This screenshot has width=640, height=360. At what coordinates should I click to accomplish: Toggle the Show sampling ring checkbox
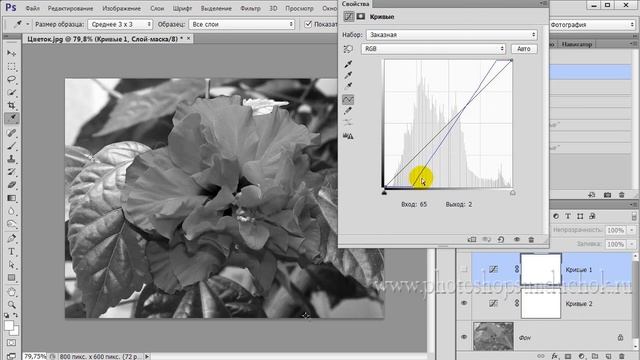[308, 24]
